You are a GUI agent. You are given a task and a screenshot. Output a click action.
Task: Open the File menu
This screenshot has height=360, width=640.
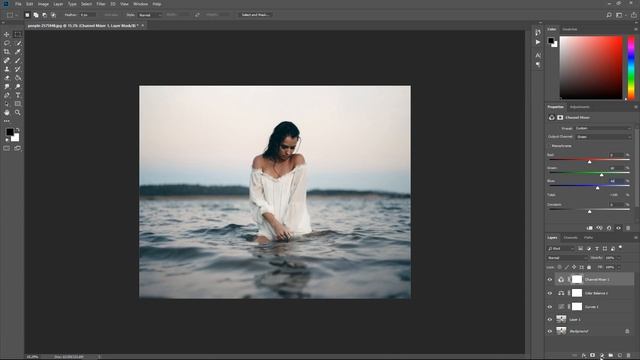[18, 4]
